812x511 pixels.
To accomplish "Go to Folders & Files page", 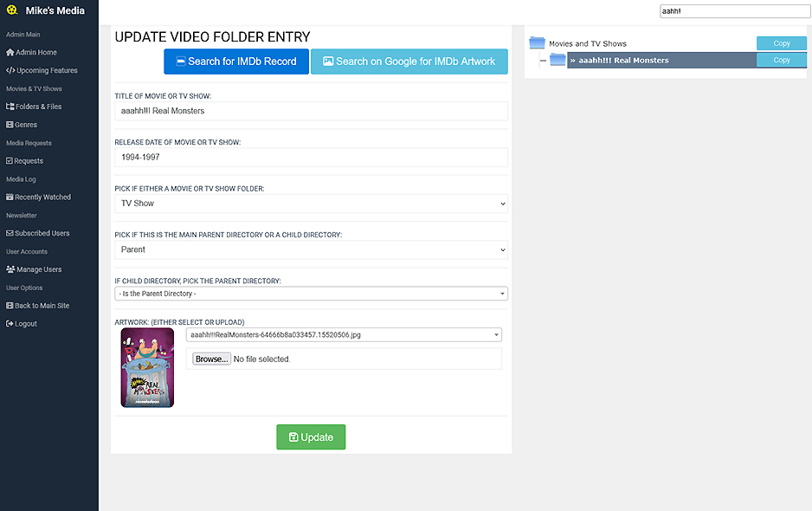I will coord(38,107).
